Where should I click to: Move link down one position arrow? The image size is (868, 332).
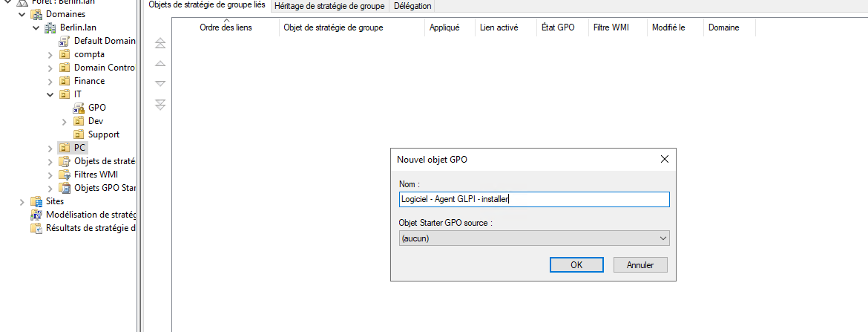click(160, 84)
